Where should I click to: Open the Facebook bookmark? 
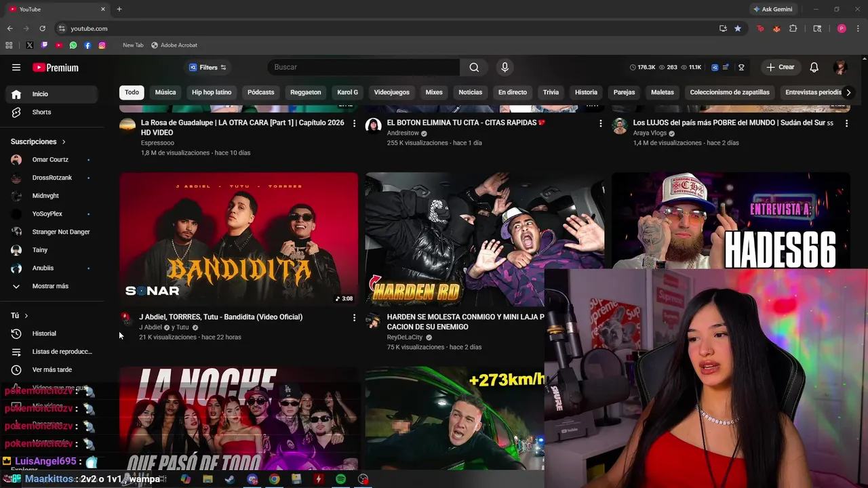tap(87, 45)
